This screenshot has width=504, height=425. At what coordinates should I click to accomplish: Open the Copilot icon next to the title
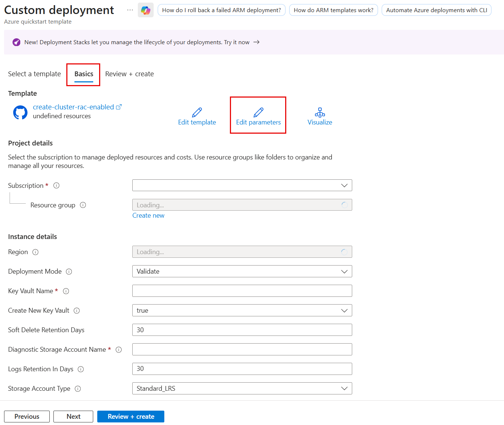pyautogui.click(x=146, y=10)
